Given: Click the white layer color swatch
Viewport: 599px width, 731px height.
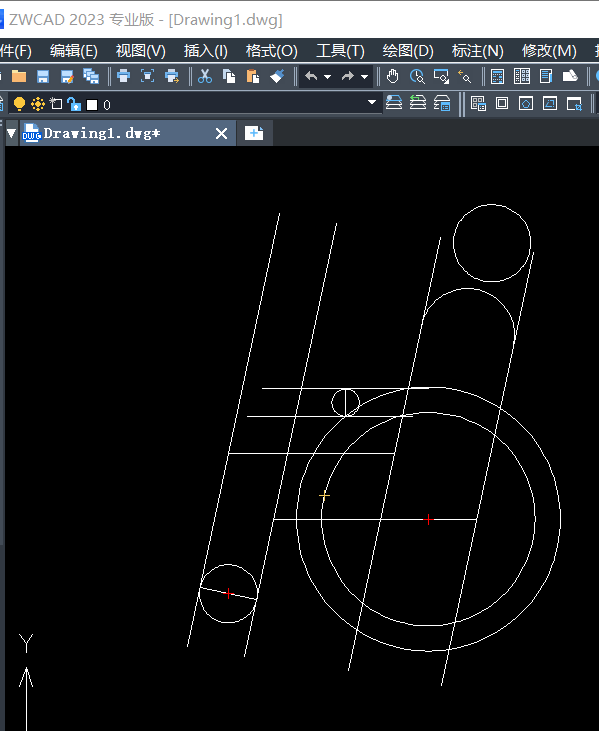Looking at the screenshot, I should click(92, 105).
